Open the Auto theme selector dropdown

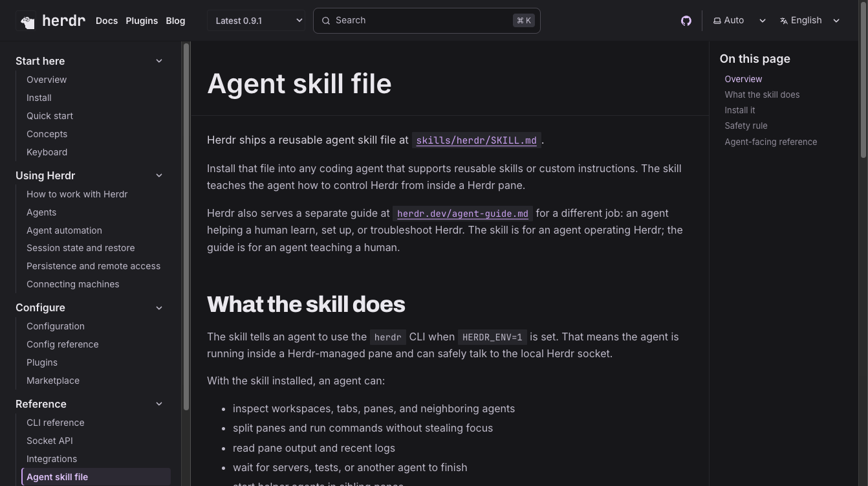pyautogui.click(x=739, y=21)
